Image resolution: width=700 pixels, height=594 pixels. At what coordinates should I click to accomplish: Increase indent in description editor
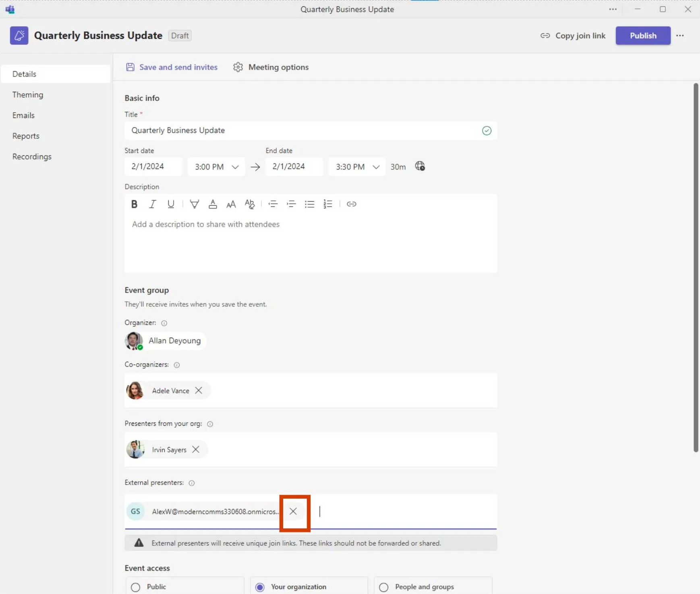tap(291, 204)
